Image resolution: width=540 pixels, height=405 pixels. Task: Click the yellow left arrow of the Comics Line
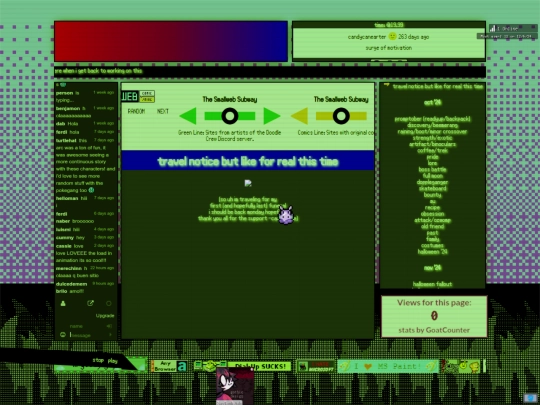coord(300,116)
